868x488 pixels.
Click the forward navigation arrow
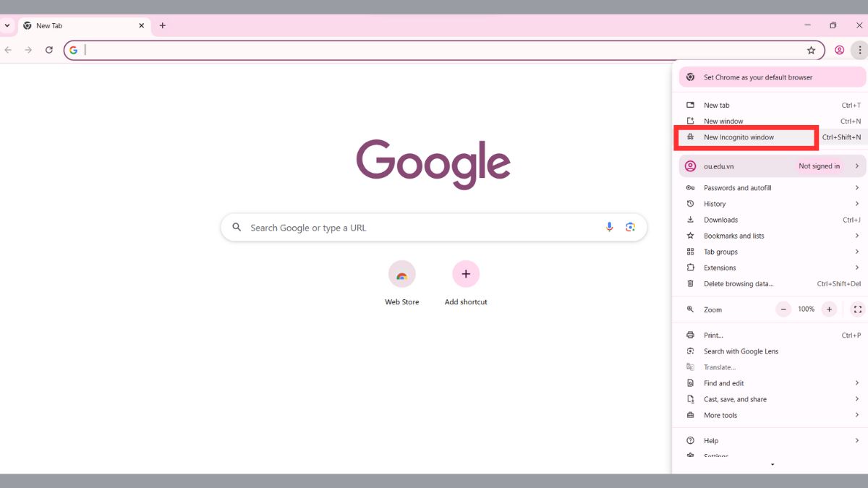coord(28,50)
